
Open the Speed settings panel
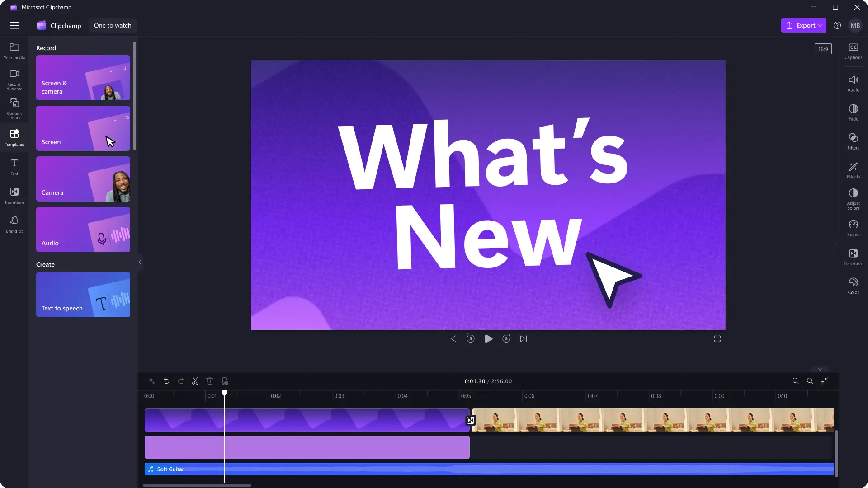(853, 228)
